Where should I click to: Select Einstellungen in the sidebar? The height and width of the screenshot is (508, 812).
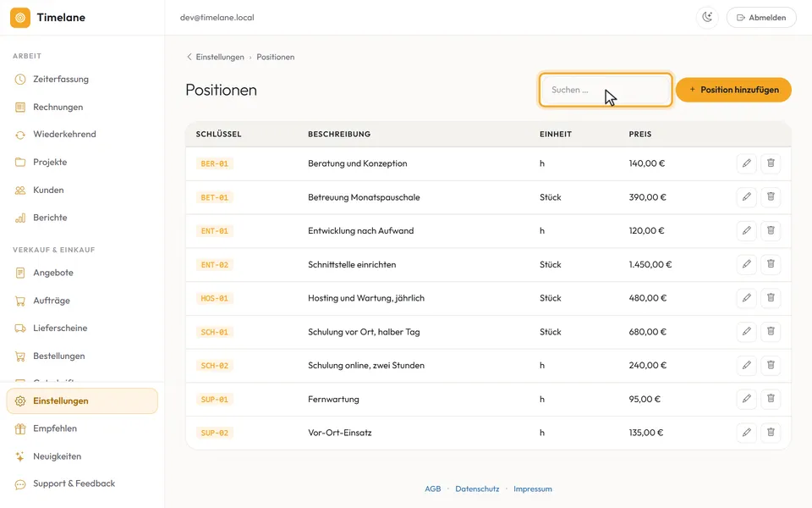tap(82, 401)
